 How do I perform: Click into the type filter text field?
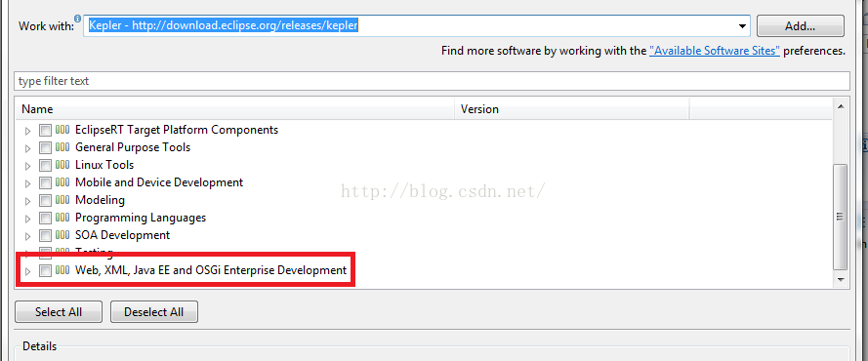click(x=432, y=81)
